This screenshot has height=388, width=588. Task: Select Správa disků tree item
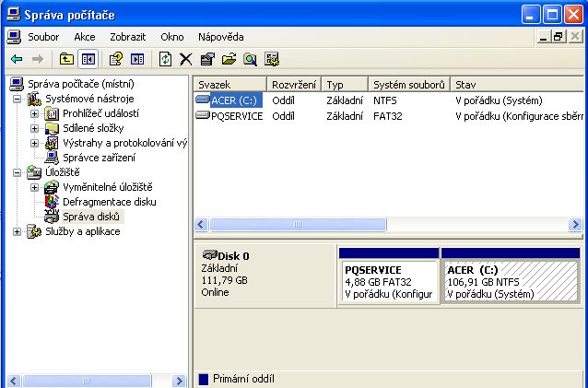(x=91, y=217)
